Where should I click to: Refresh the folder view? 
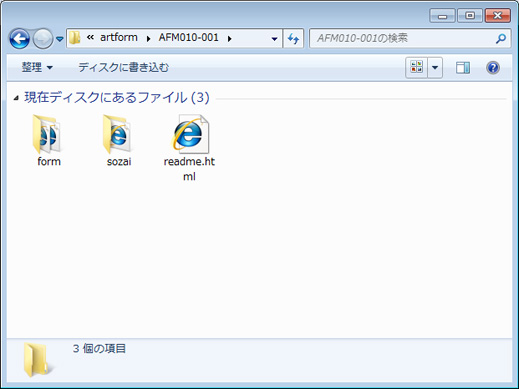pyautogui.click(x=293, y=39)
